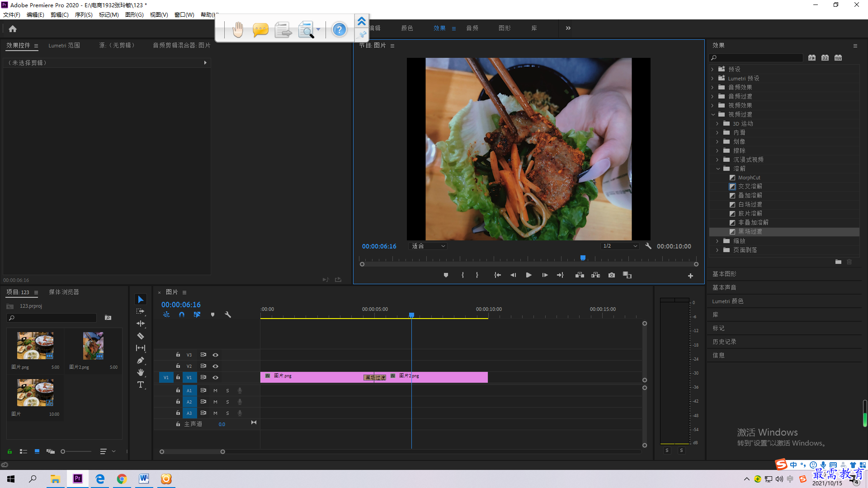Image resolution: width=868 pixels, height=488 pixels.
Task: Select the 图片2.png project thumbnail
Action: 93,346
